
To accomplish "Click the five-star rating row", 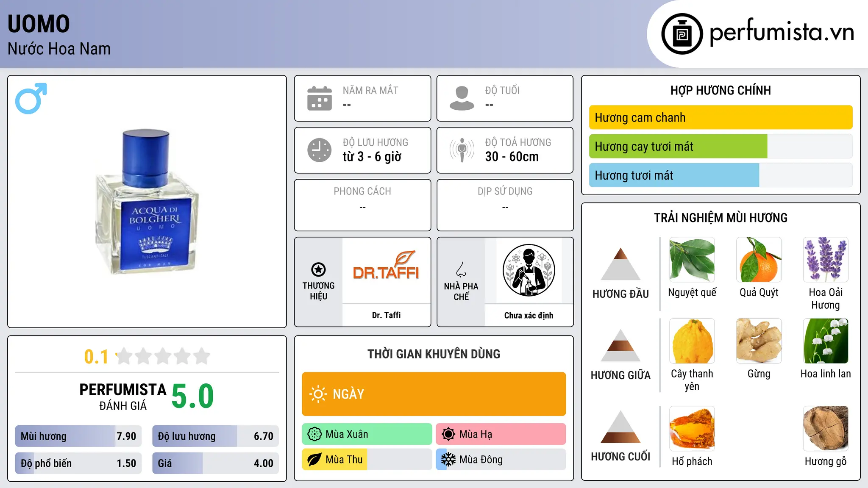I will pos(163,356).
